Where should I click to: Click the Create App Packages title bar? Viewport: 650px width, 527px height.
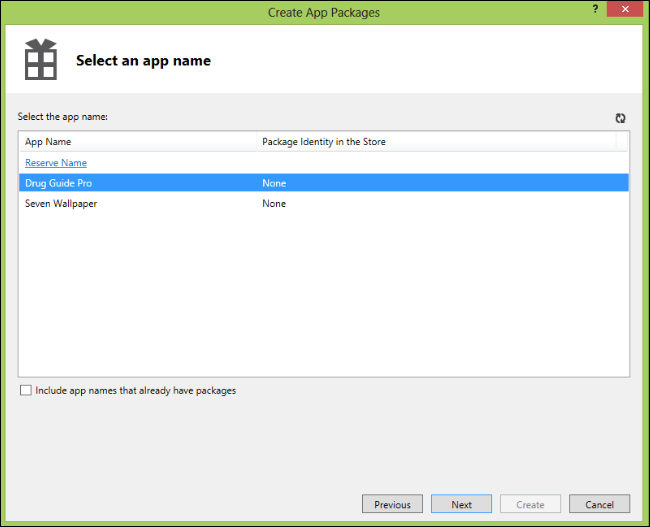point(324,12)
